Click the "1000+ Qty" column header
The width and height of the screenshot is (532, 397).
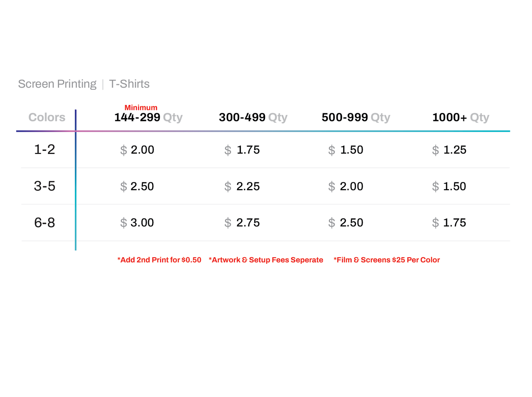tap(460, 117)
